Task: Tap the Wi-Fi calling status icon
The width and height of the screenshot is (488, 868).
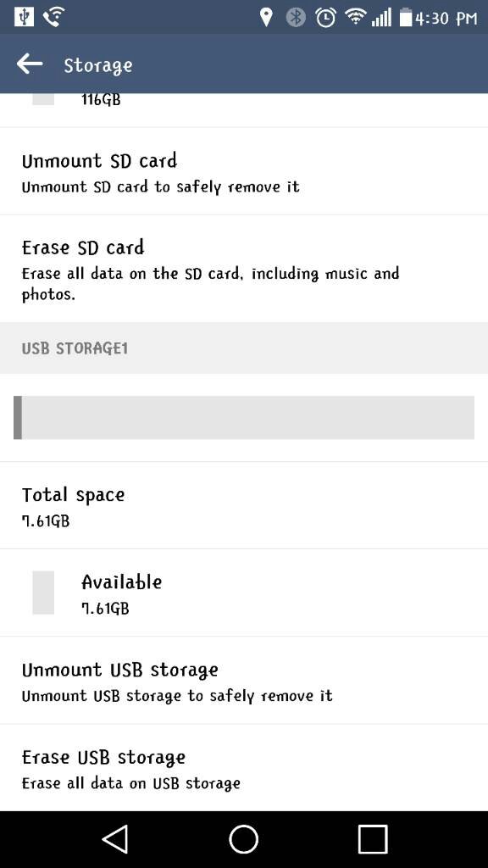Action: coord(53,17)
